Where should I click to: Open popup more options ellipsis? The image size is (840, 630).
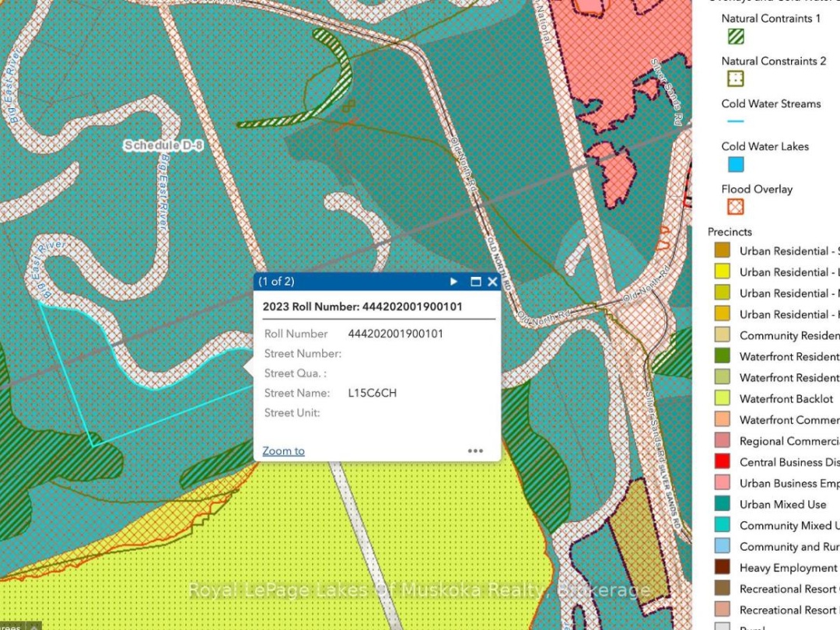tap(475, 451)
